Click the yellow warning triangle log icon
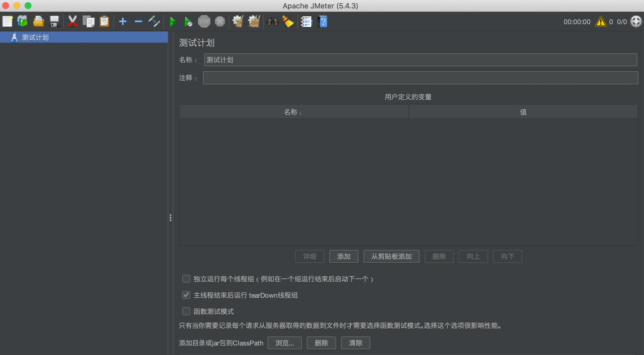 coord(601,22)
